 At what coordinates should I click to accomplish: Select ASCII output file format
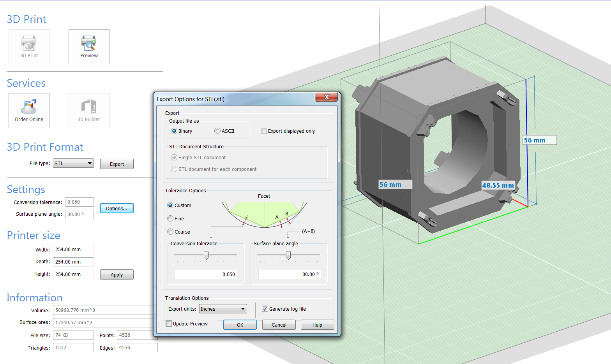[x=217, y=131]
